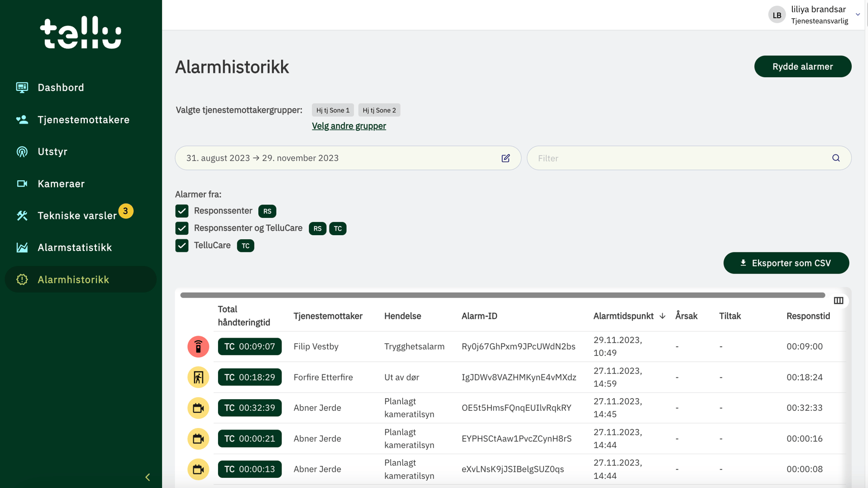
Task: Collapse the sidebar with the chevron
Action: [147, 477]
